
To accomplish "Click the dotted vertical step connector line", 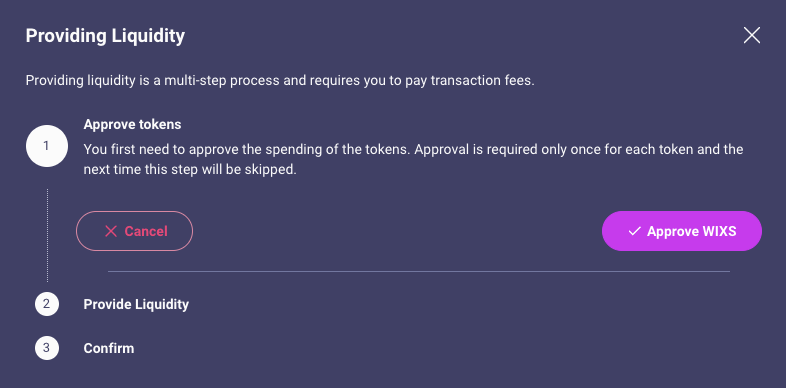I will [47, 235].
